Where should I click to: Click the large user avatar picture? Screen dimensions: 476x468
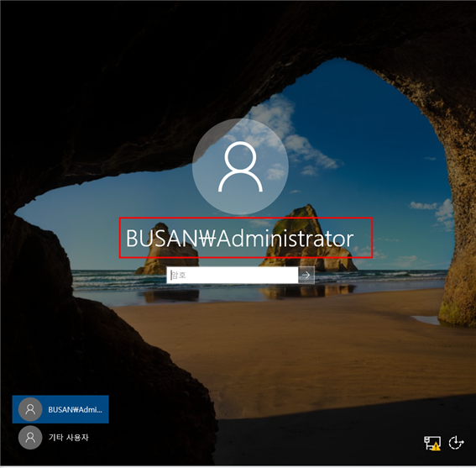[240, 166]
